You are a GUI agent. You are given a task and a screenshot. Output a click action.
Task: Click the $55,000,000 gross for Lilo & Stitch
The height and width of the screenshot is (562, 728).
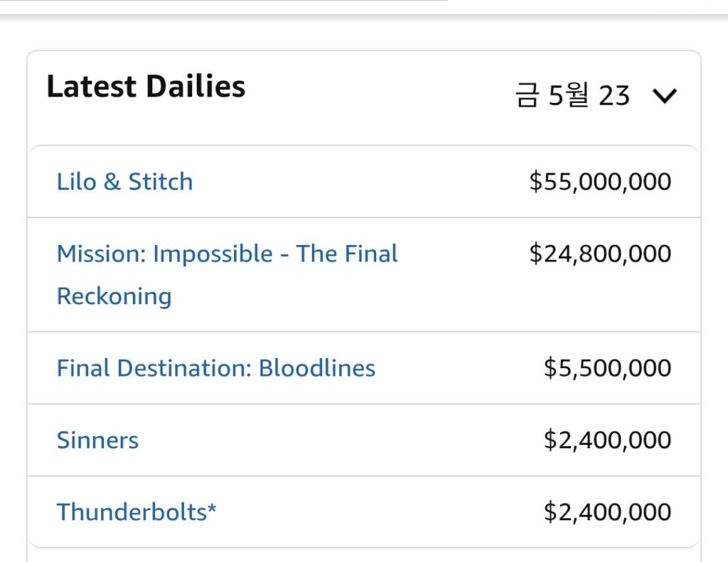coord(600,181)
